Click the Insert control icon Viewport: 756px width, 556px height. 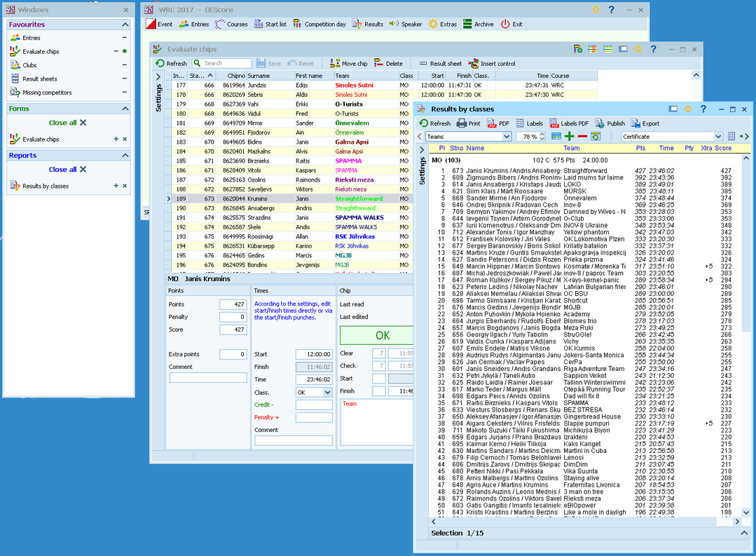pos(473,63)
